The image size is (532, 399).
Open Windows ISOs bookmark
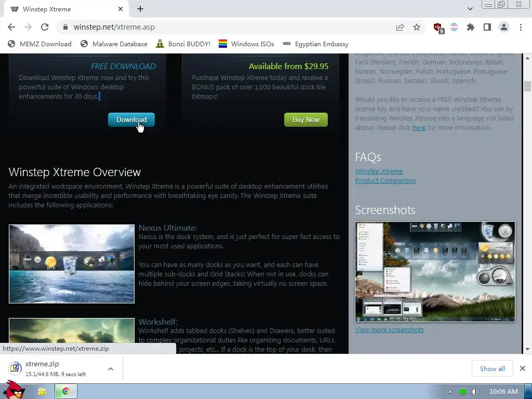246,44
